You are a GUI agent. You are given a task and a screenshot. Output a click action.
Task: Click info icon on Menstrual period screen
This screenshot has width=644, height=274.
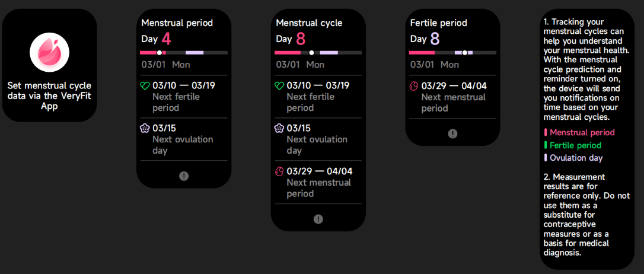(x=184, y=176)
